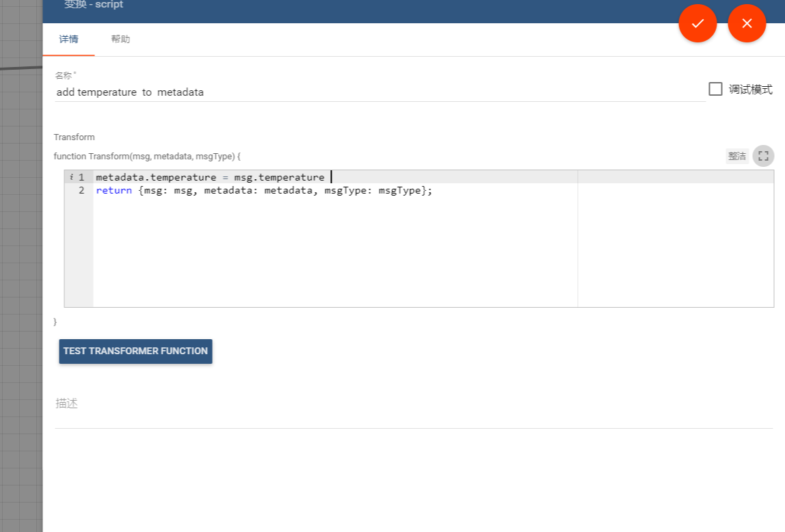
Task: Select line number 1 in the code gutter
Action: pos(81,176)
